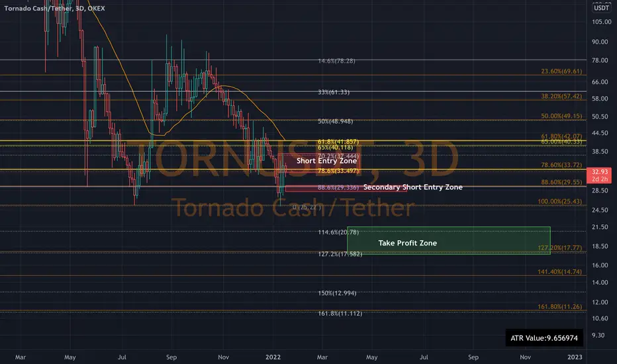Click the 88.60%(29.55) orange label

point(561,182)
